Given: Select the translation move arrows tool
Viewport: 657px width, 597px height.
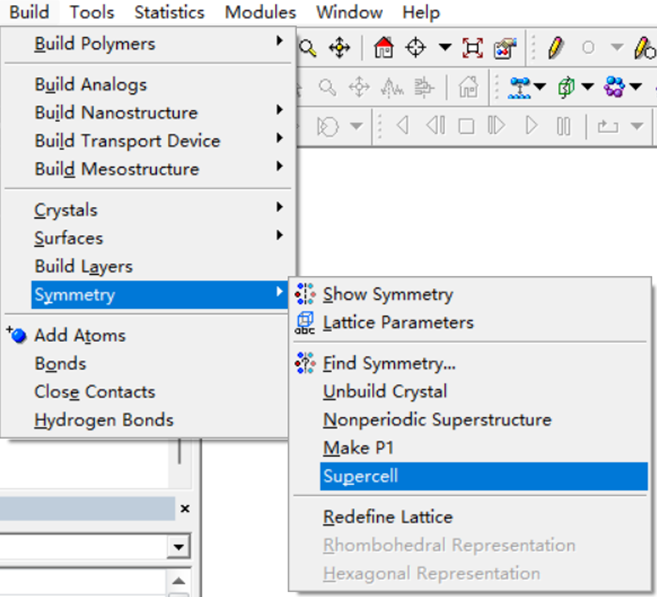Looking at the screenshot, I should click(339, 48).
